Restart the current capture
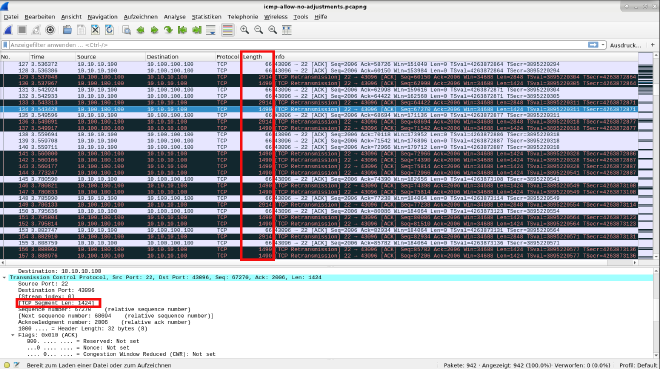Viewport: 660px width, 369px height. click(36, 30)
